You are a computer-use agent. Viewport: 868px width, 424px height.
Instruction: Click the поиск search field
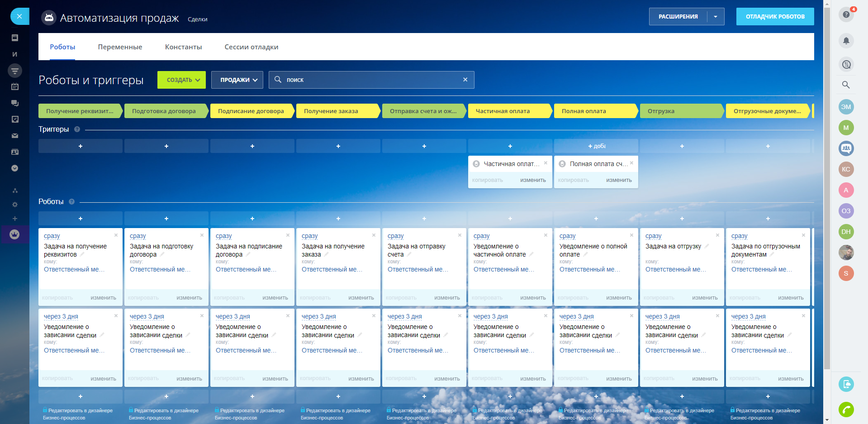(371, 80)
